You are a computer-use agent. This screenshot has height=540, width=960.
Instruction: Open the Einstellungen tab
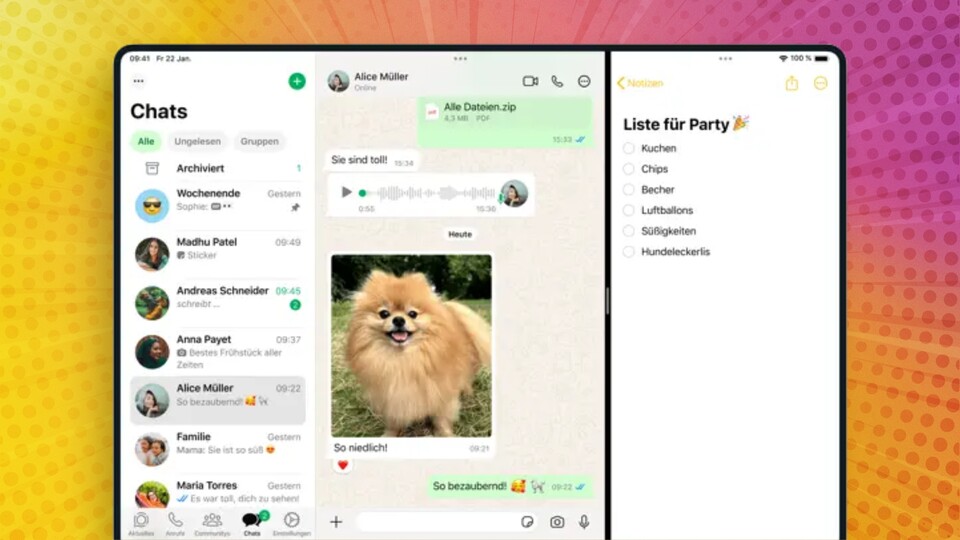point(291,523)
